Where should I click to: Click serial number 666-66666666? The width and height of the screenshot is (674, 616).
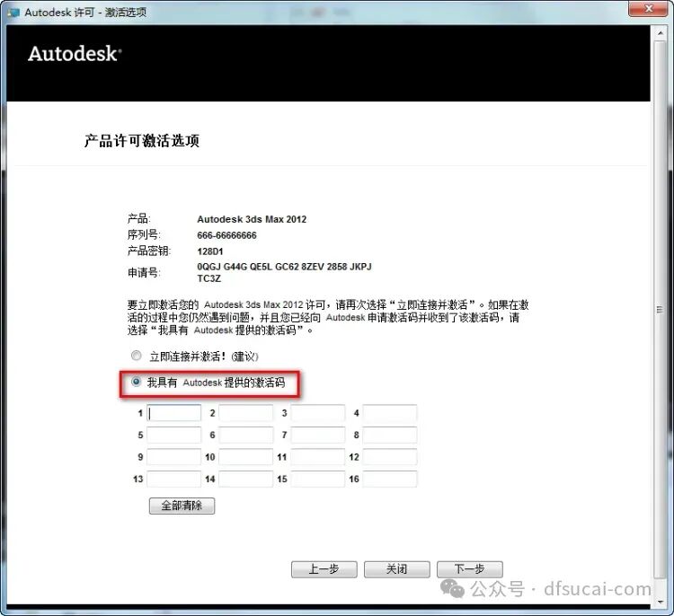pos(226,235)
